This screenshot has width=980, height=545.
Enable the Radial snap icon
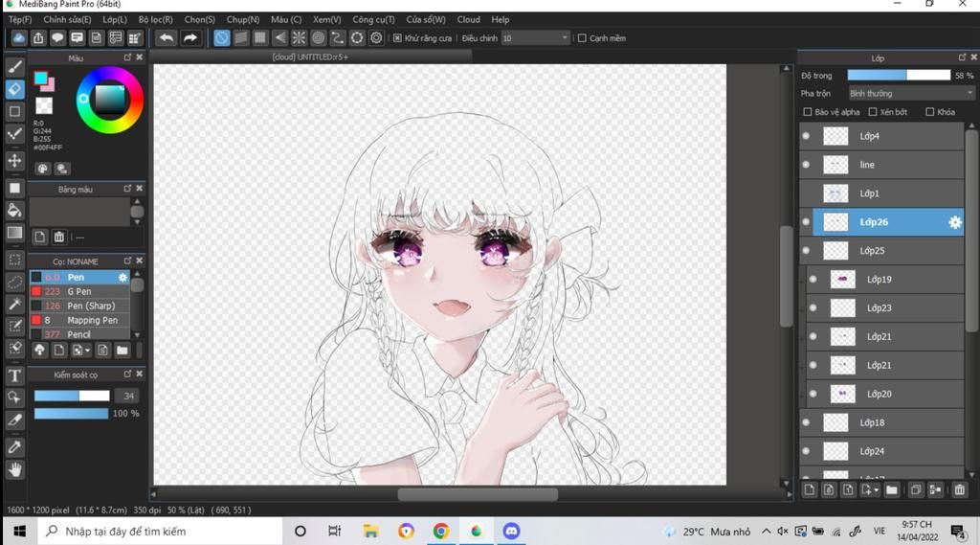point(299,38)
